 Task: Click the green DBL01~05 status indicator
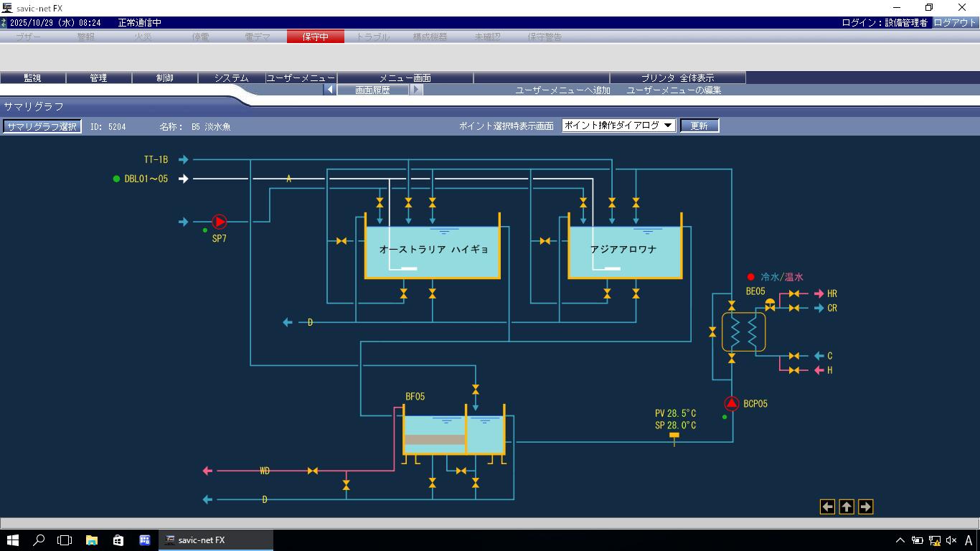click(116, 179)
